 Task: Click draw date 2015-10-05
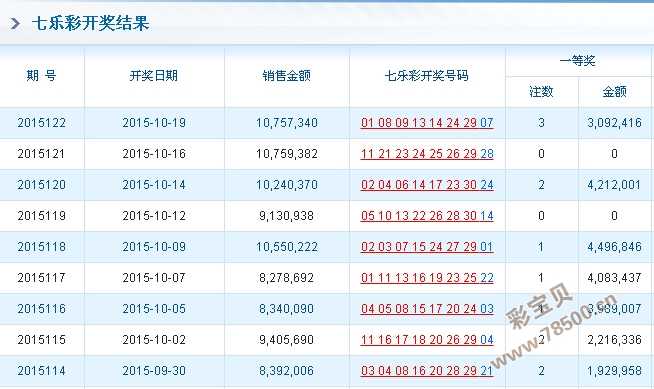[x=154, y=309]
